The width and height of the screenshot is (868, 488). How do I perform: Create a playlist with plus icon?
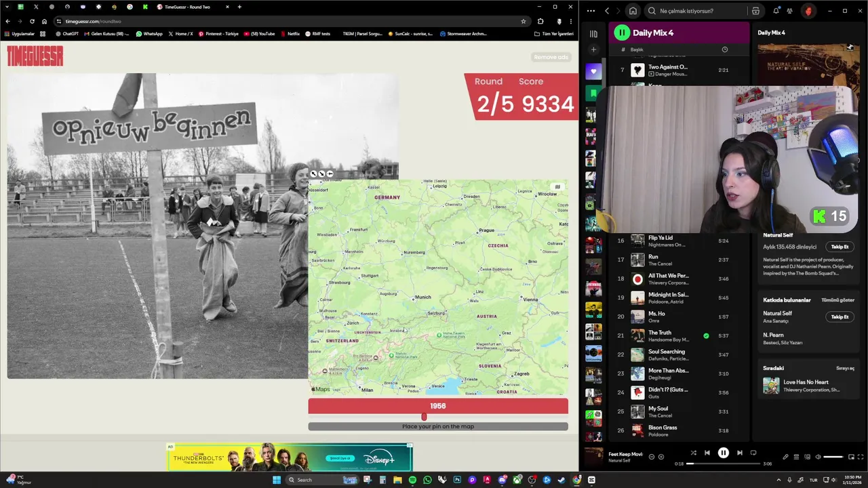point(593,49)
